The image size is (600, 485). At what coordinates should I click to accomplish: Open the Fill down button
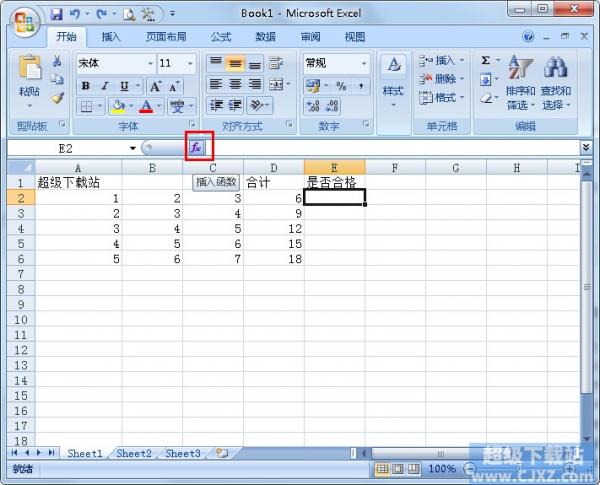coord(486,80)
